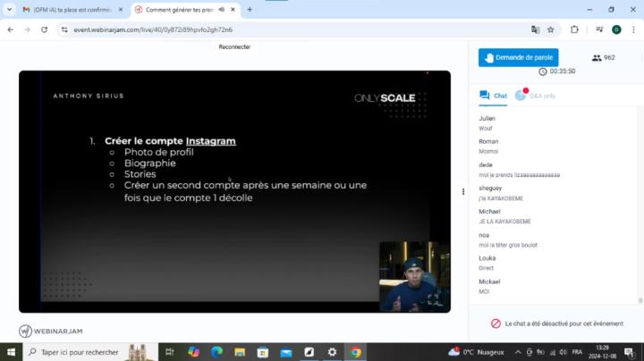The height and width of the screenshot is (361, 644).
Task: Open Windows Settings gear in taskbar
Action: (332, 352)
